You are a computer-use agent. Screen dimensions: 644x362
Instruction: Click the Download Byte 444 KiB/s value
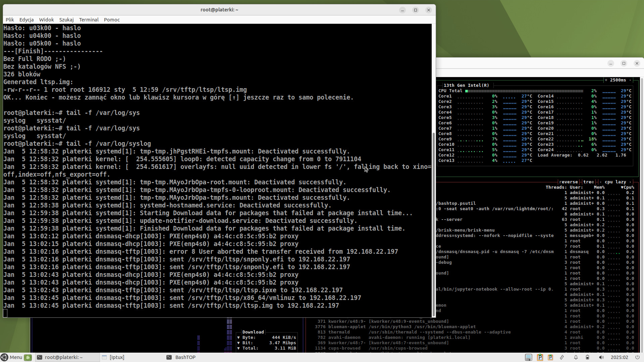click(284, 338)
